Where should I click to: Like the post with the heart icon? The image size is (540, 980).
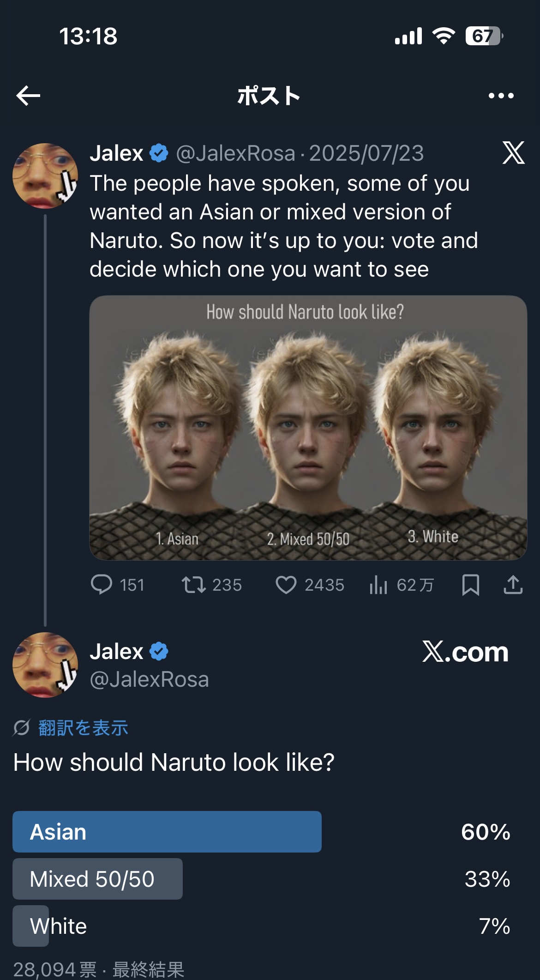[286, 585]
